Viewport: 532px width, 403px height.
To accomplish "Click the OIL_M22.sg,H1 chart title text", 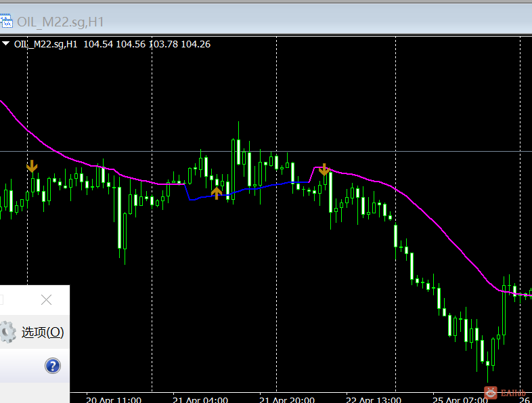I will tap(60, 22).
